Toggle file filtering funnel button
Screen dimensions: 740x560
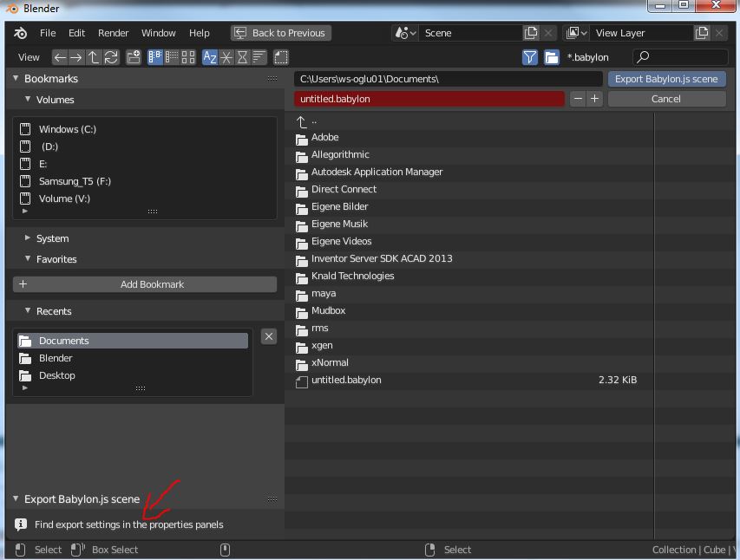(x=530, y=57)
